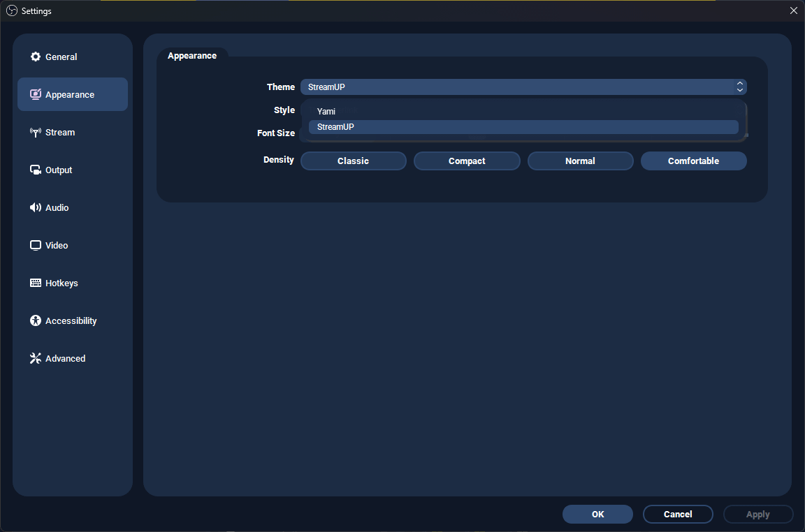Open Video settings via monitor icon
The image size is (805, 532).
click(x=35, y=245)
